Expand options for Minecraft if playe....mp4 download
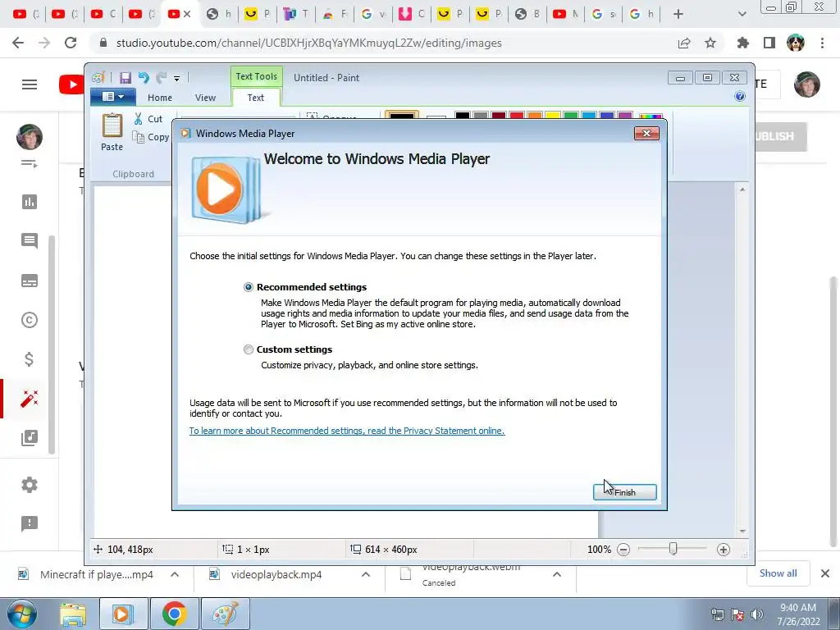This screenshot has width=840, height=630. (x=175, y=574)
